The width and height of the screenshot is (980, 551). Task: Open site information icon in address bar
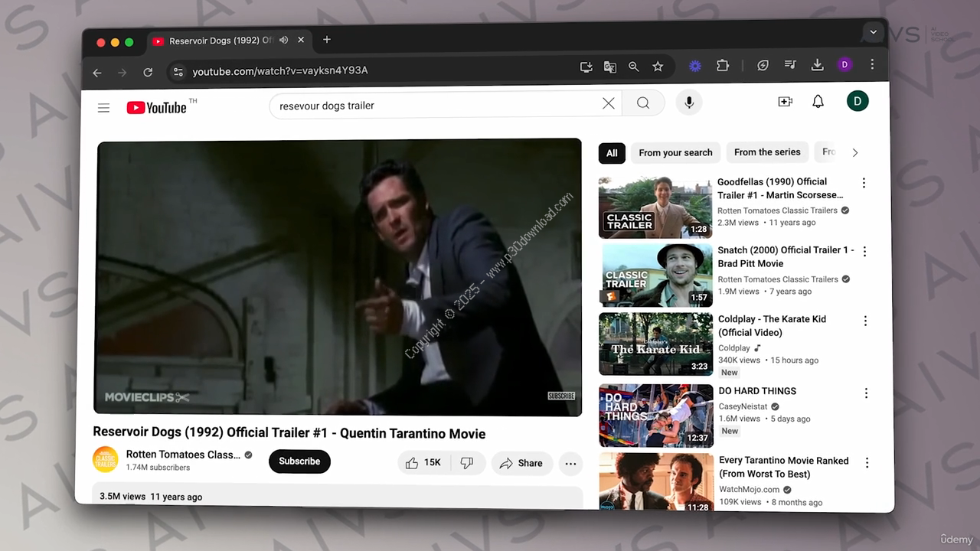[178, 72]
